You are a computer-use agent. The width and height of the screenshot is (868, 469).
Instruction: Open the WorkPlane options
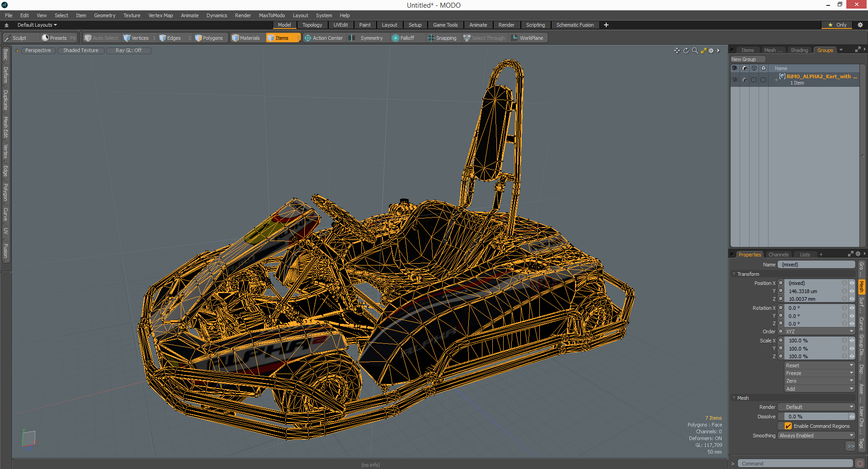click(x=527, y=38)
